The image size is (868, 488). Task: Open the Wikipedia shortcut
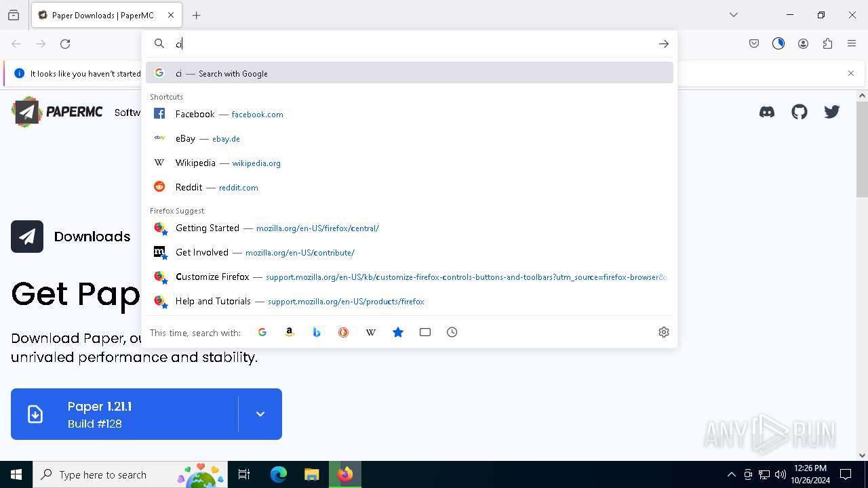coord(410,163)
